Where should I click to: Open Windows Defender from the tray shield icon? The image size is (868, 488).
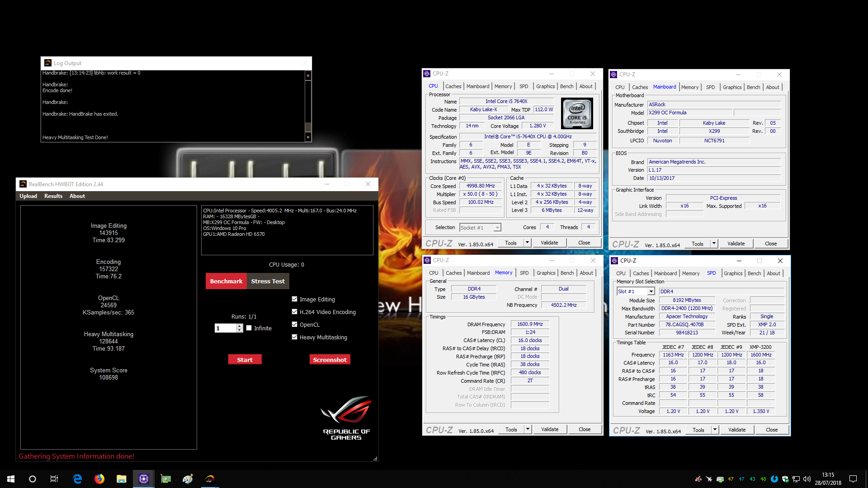[785, 479]
